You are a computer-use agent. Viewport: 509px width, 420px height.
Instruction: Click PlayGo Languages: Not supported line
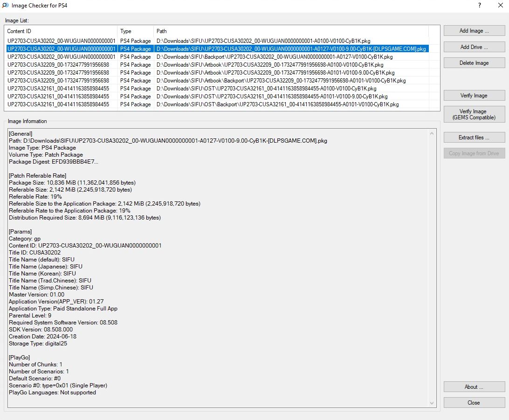coord(52,392)
